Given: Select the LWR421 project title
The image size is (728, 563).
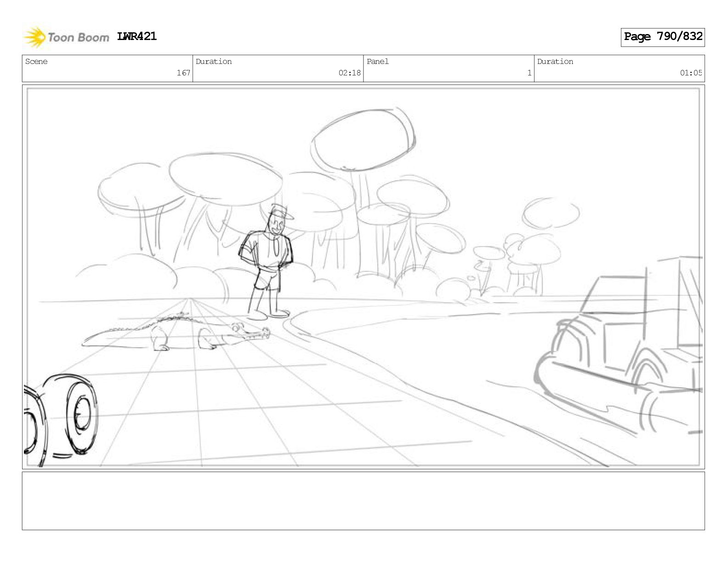Looking at the screenshot, I should tap(137, 36).
